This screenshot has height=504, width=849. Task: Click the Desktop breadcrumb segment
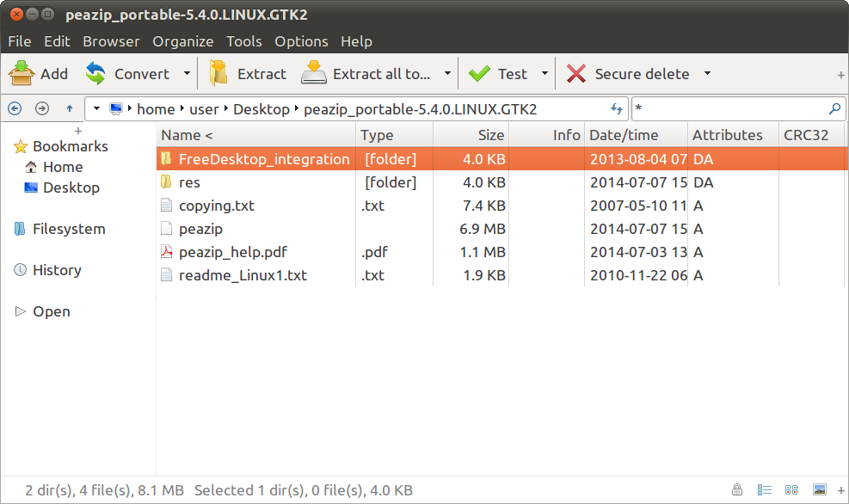click(261, 109)
